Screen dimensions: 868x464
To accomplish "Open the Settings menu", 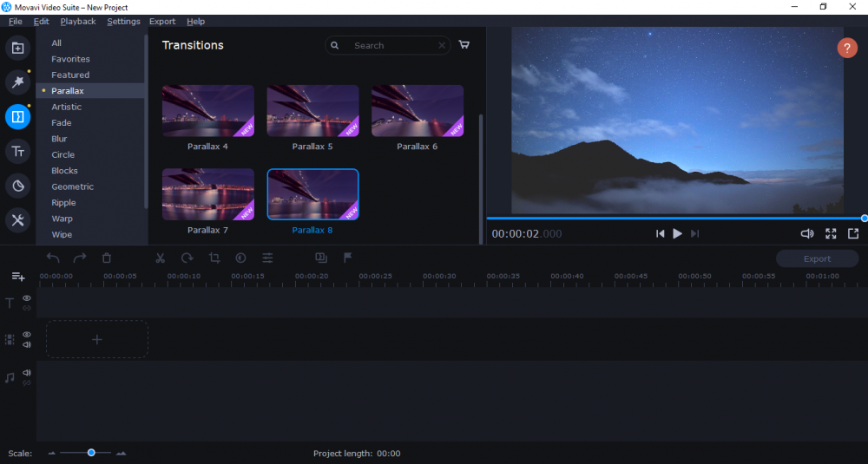I will (123, 21).
